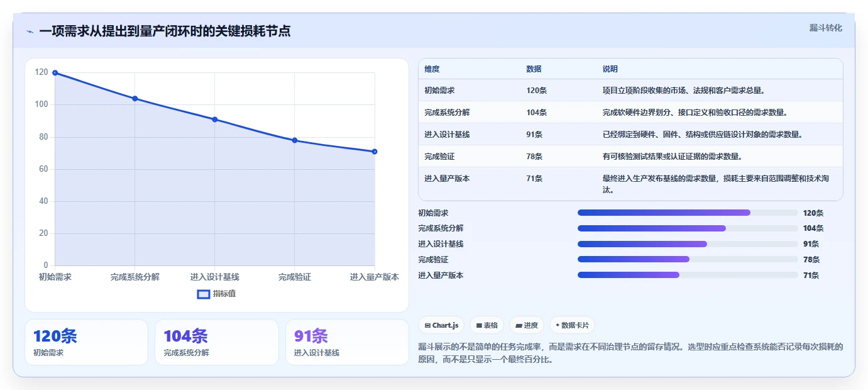The width and height of the screenshot is (868, 390).
Task: Click the description starting 完成软硬件边界划分
Action: tap(695, 113)
